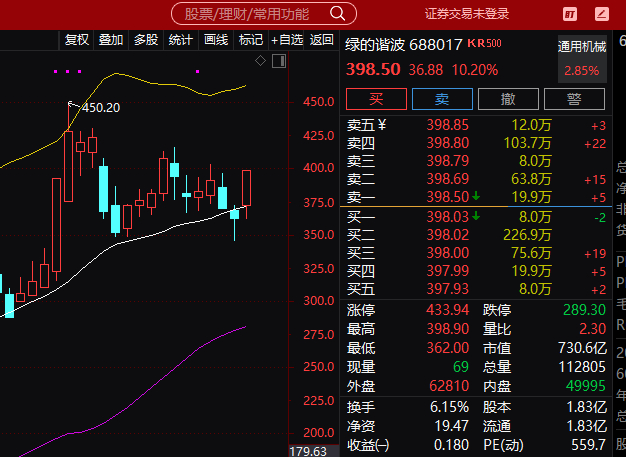Click 卖二 price 398.69
The height and width of the screenshot is (457, 626).
pos(448,179)
